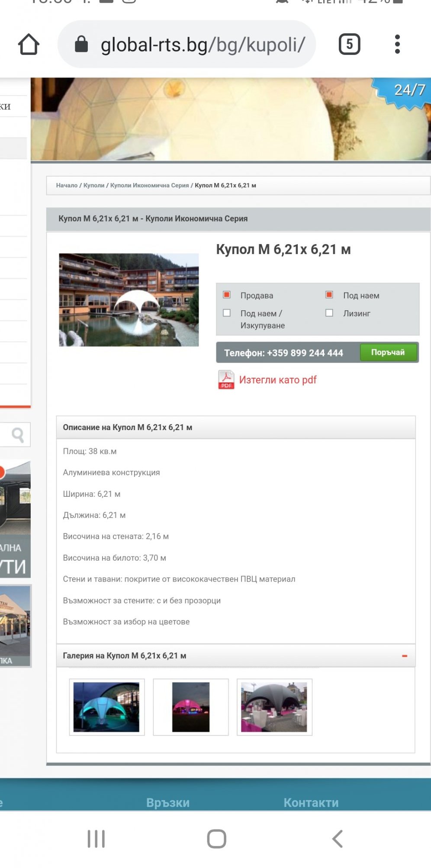Open the browser tabs switcher showing 5

pyautogui.click(x=349, y=44)
